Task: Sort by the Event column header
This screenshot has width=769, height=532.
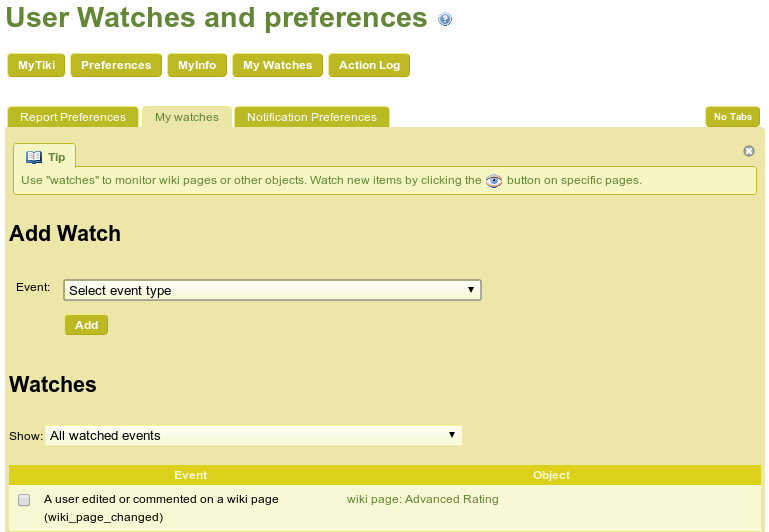Action: [x=190, y=475]
